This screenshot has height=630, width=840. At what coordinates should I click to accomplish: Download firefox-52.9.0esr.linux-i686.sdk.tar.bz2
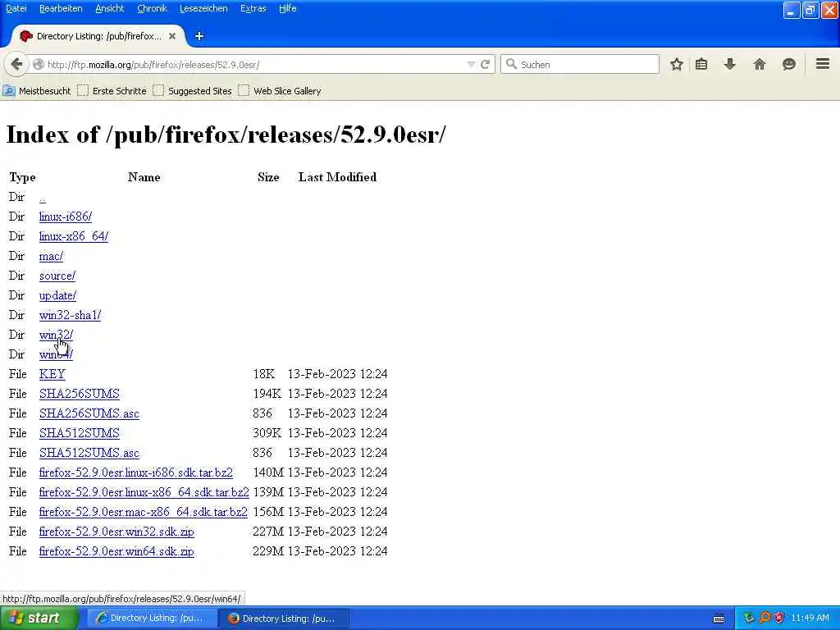[136, 472]
